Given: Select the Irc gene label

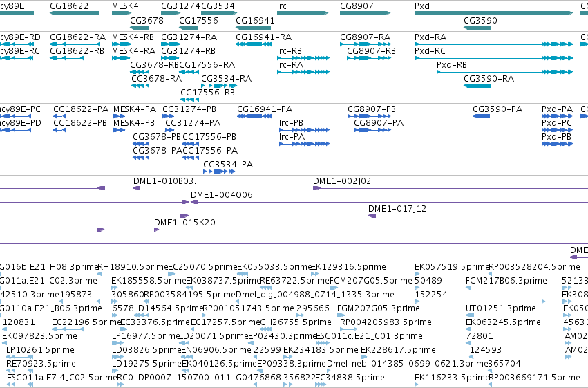Looking at the screenshot, I should [282, 6].
